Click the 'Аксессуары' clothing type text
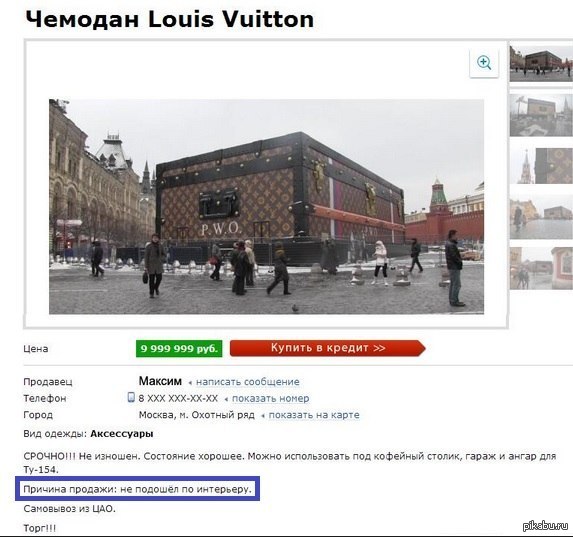The image size is (573, 537). [122, 434]
